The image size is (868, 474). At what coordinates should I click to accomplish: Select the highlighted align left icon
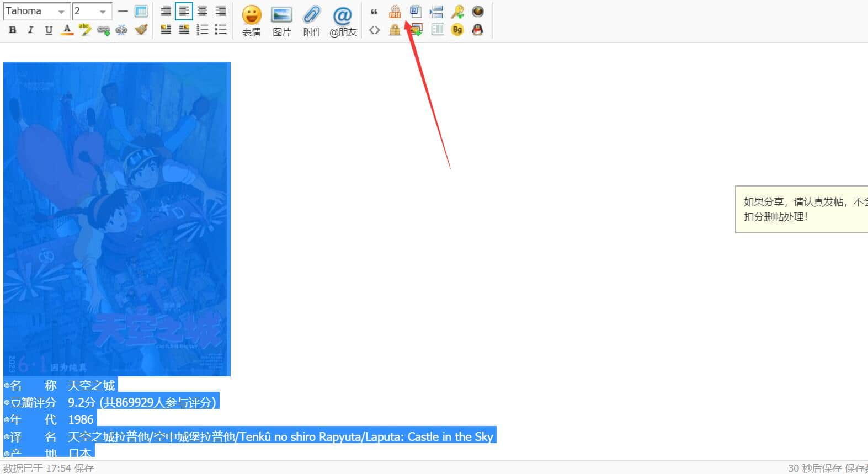pos(184,11)
